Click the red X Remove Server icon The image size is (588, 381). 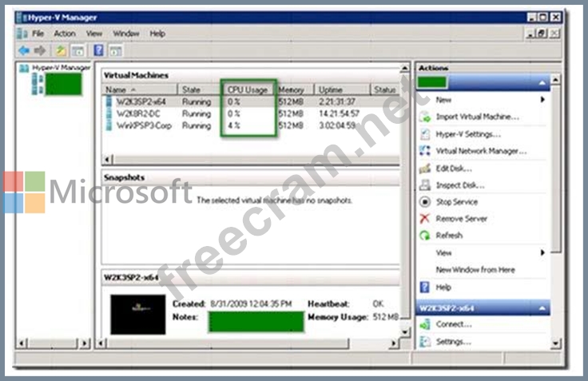[x=425, y=219]
